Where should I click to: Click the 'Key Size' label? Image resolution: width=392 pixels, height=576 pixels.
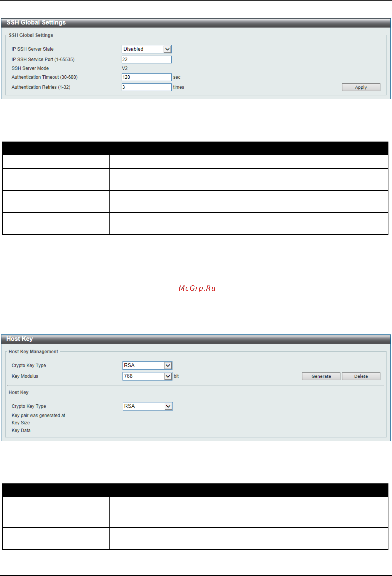20,423
